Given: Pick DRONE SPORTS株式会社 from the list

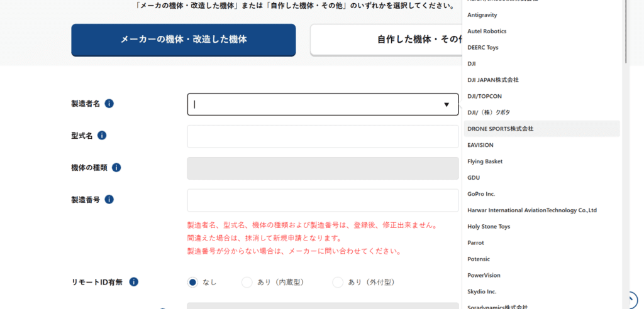Looking at the screenshot, I should 500,129.
